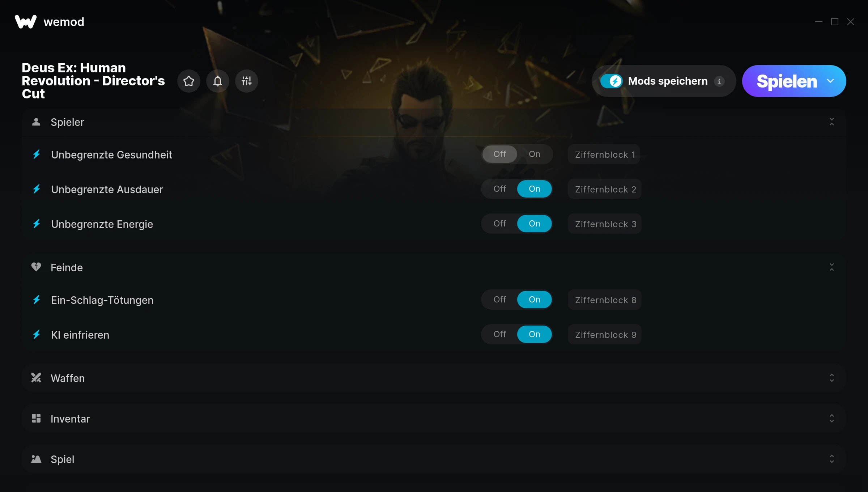
Task: Click the favorite star icon
Action: [x=189, y=81]
